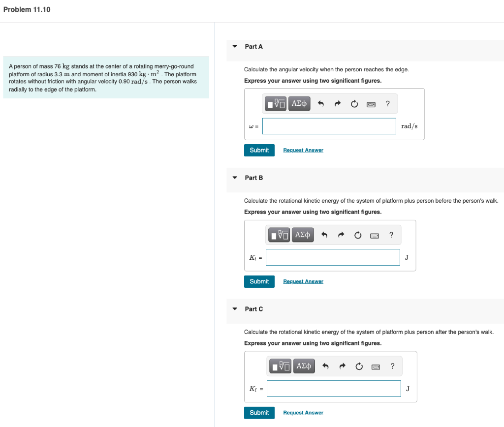Viewport: 504px width, 427px height.
Task: Submit the Part B answer
Action: (x=259, y=281)
